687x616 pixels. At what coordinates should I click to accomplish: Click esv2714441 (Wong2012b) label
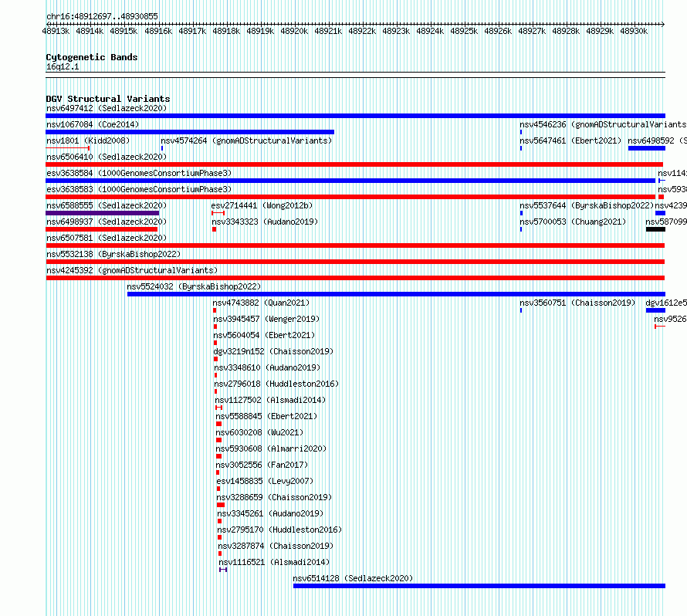(262, 205)
